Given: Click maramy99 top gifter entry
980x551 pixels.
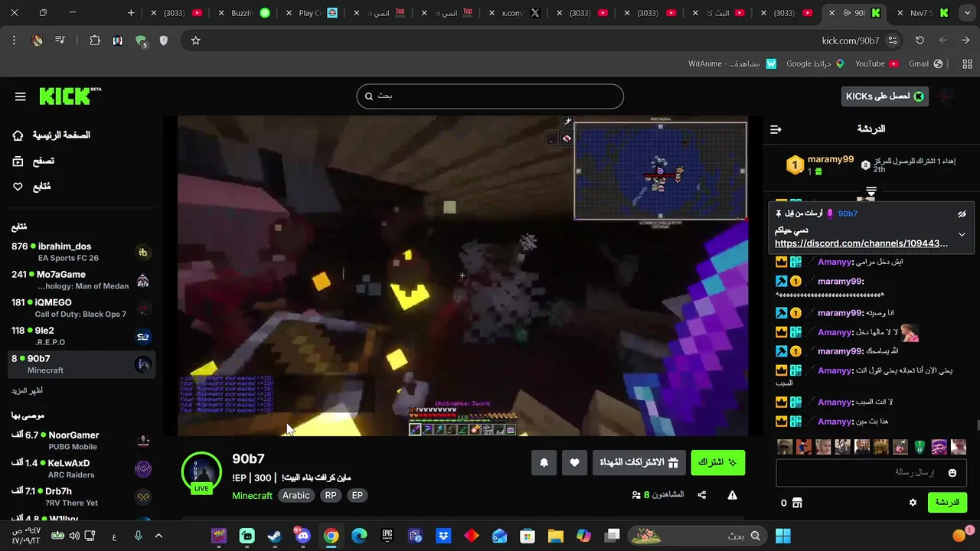Looking at the screenshot, I should click(821, 165).
